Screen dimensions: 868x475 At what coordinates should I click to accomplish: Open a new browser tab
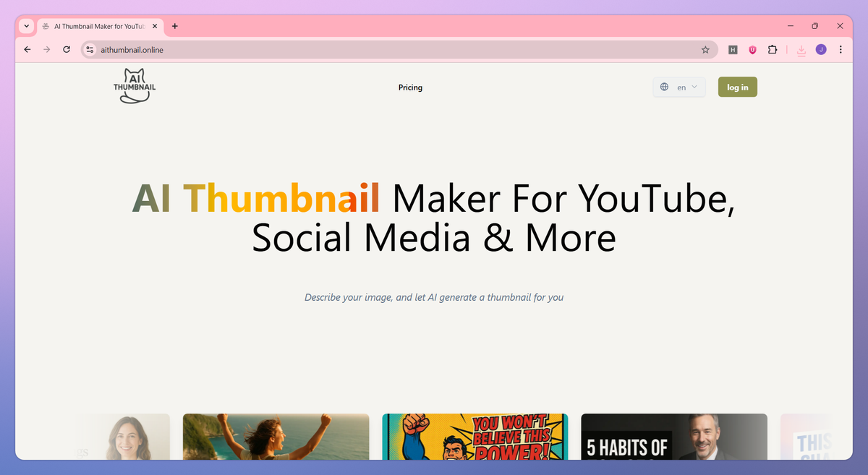[174, 26]
